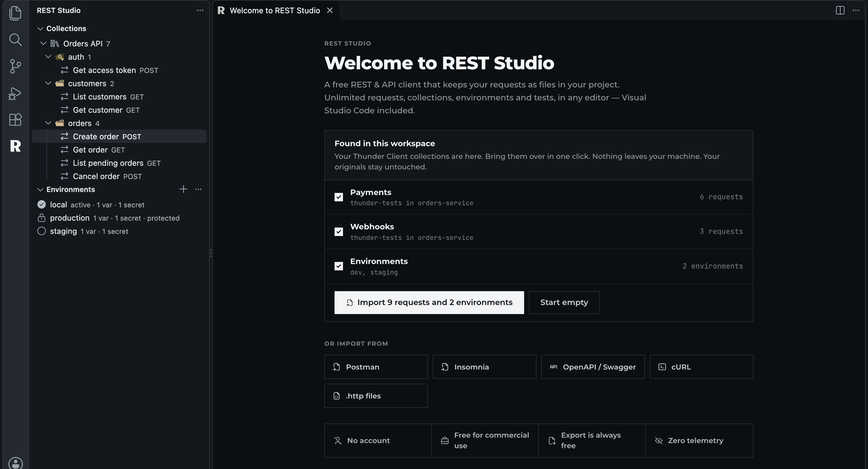Collapse the customers folder chevron
Screen dimensions: 868x469
48,83
